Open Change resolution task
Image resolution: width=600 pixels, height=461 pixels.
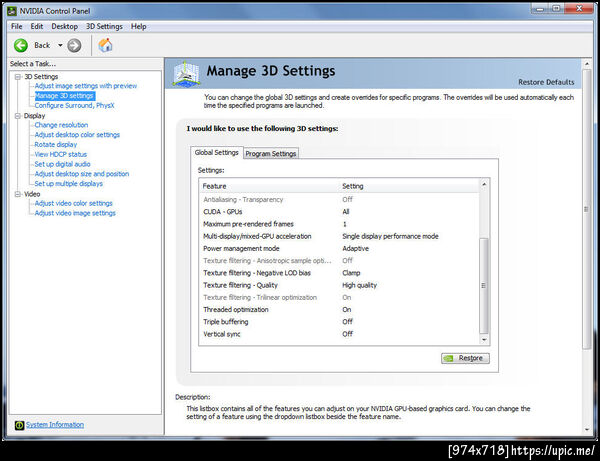tap(61, 125)
